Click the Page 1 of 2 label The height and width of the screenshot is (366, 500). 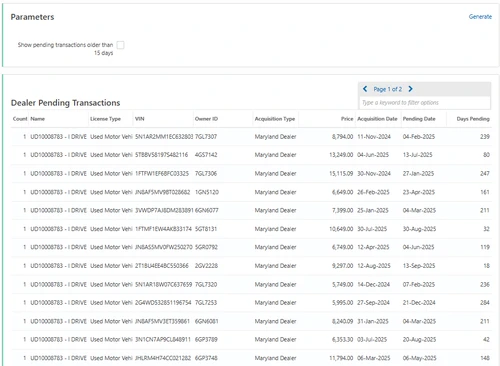pos(387,89)
